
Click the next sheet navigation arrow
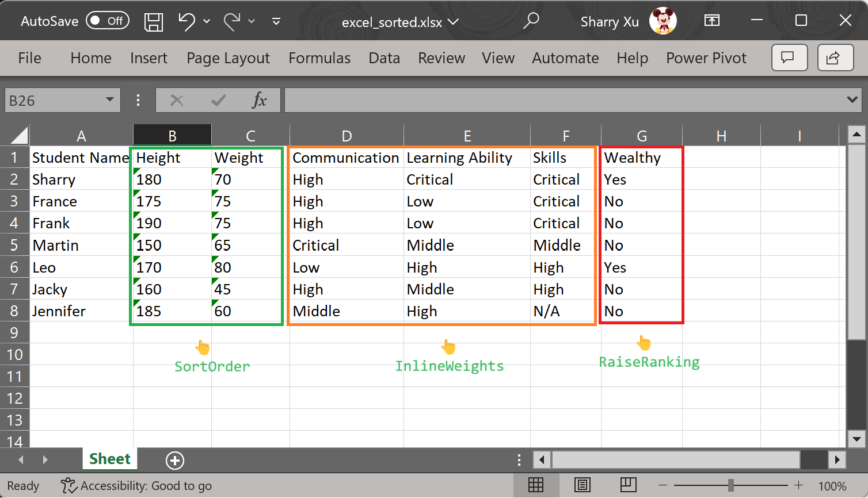pyautogui.click(x=45, y=460)
